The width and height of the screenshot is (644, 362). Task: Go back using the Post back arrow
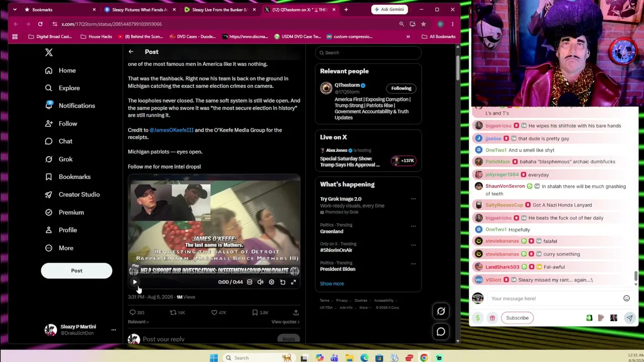(x=131, y=52)
